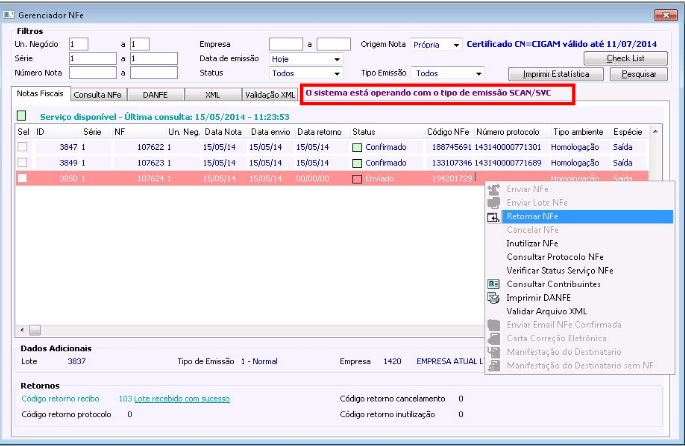Click the Carta Correção Eletrônica icon
This screenshot has width=685, height=446.
[x=493, y=338]
